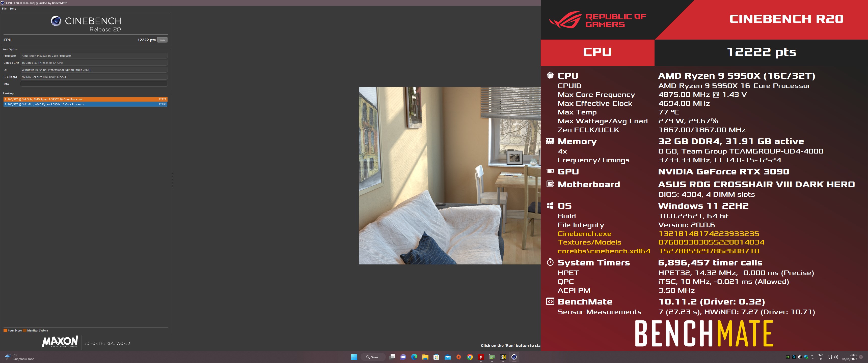Click the Memory module icon in BenchMate panel
This screenshot has height=363, width=868.
pos(550,141)
